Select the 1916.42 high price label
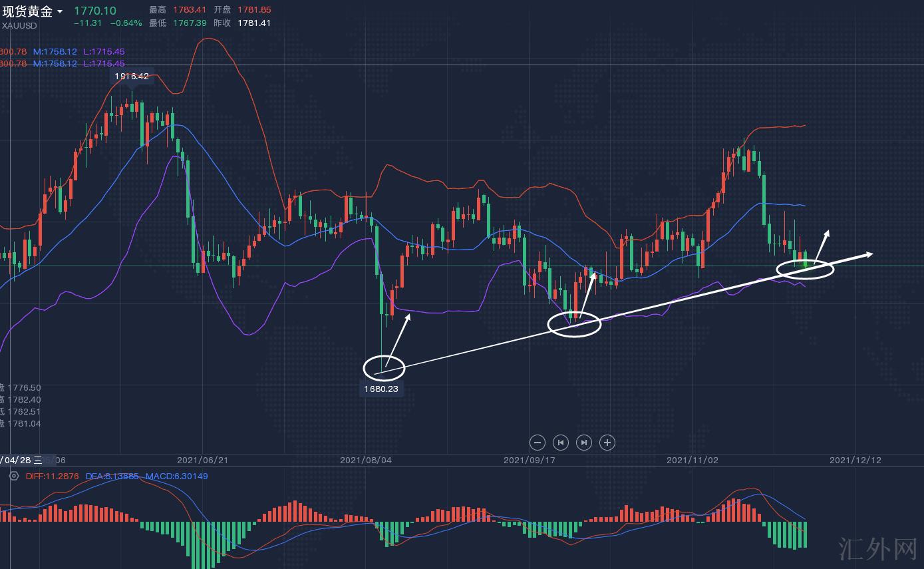Image resolution: width=924 pixels, height=569 pixels. tap(132, 77)
